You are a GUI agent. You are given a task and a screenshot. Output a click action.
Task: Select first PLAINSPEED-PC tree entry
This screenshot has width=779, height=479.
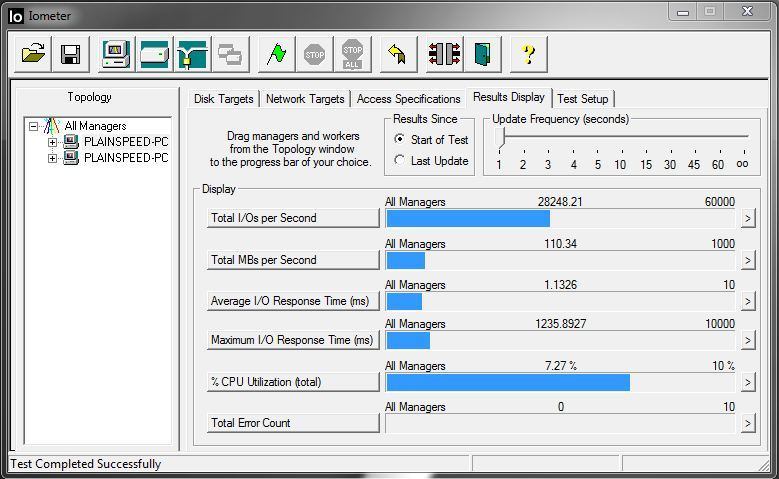click(x=126, y=142)
